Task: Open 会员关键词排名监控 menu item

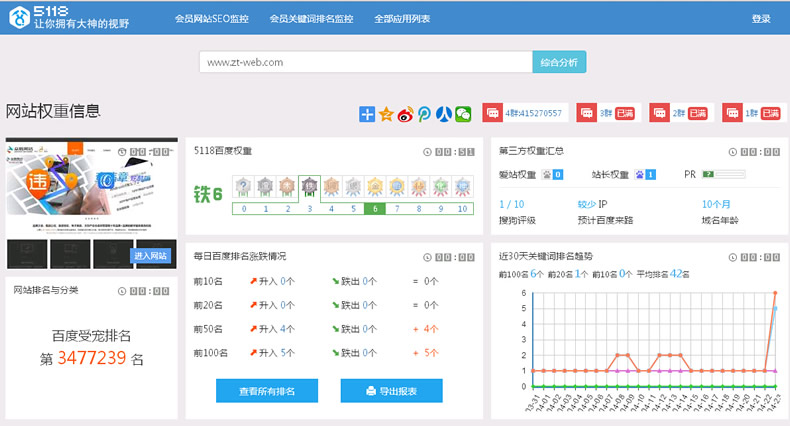Action: tap(311, 19)
